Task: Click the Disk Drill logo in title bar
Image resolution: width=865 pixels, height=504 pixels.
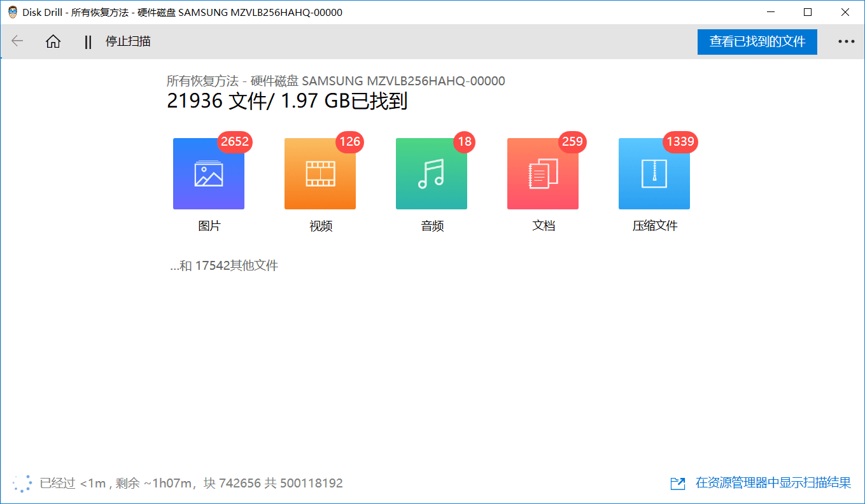Action: [10, 12]
